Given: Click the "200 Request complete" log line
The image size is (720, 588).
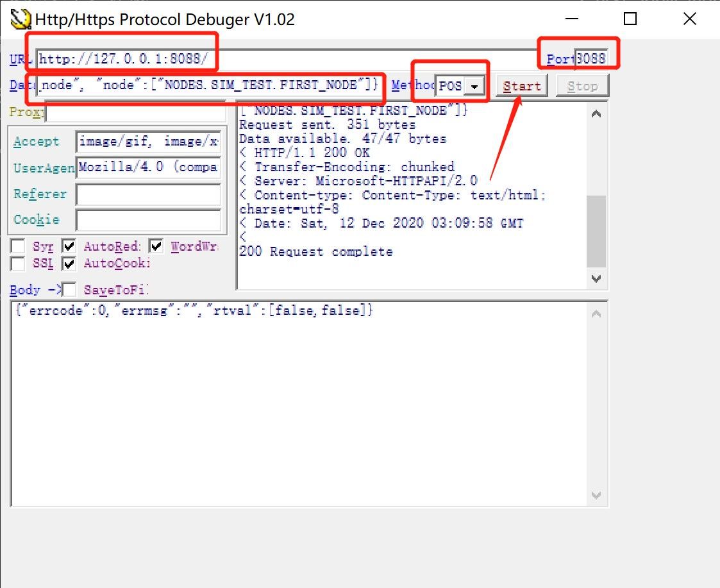Looking at the screenshot, I should pyautogui.click(x=316, y=252).
